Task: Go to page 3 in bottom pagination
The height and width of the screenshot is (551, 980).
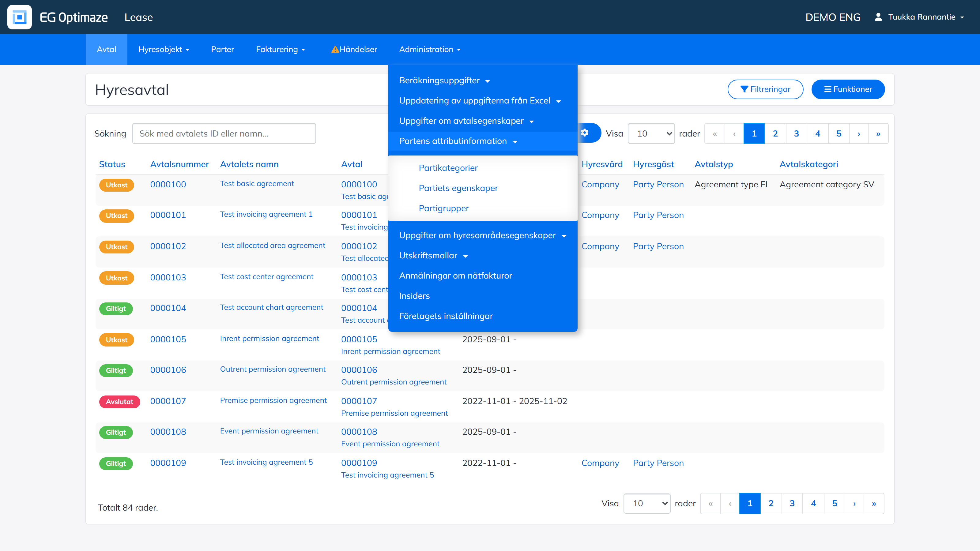Action: pos(792,504)
